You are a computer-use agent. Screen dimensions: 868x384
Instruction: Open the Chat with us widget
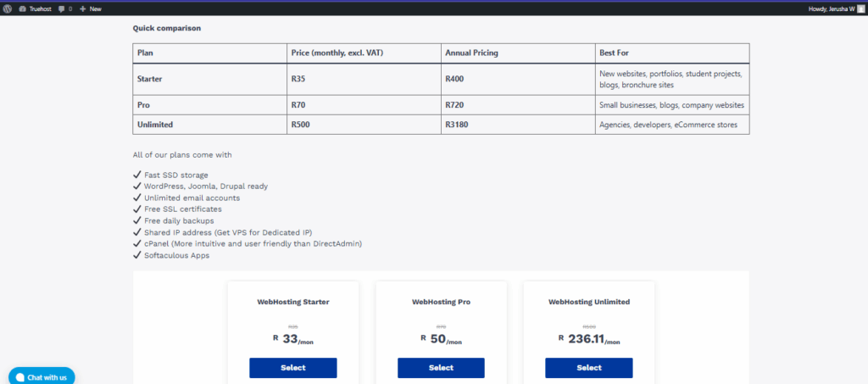(42, 377)
